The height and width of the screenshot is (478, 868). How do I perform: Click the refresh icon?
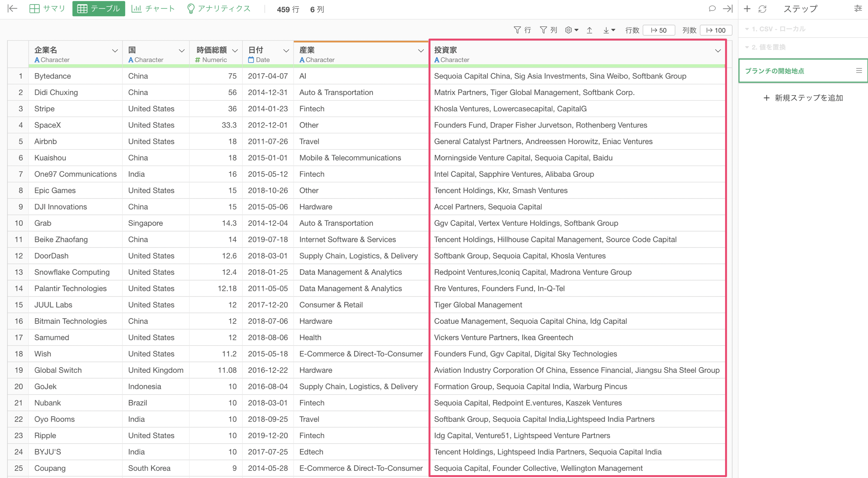763,9
